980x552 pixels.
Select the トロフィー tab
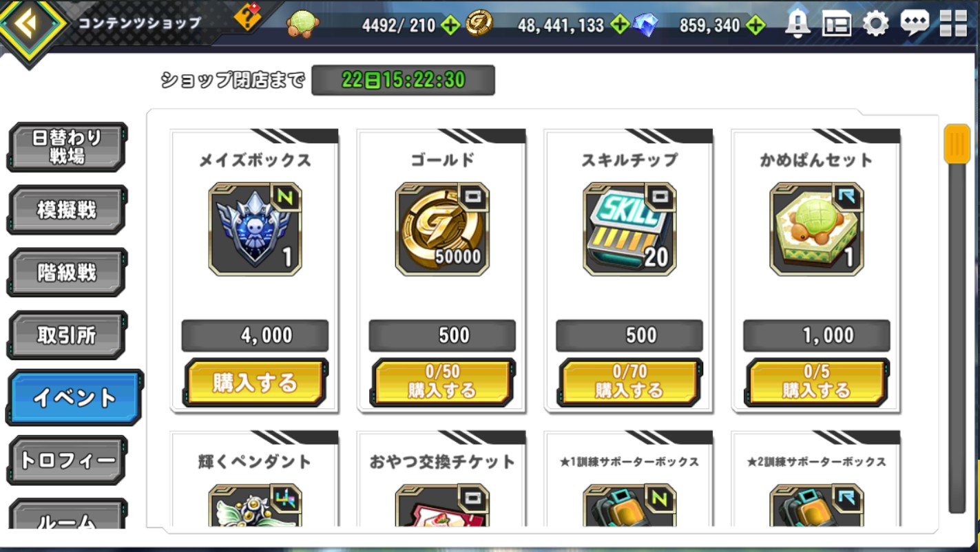click(x=67, y=460)
